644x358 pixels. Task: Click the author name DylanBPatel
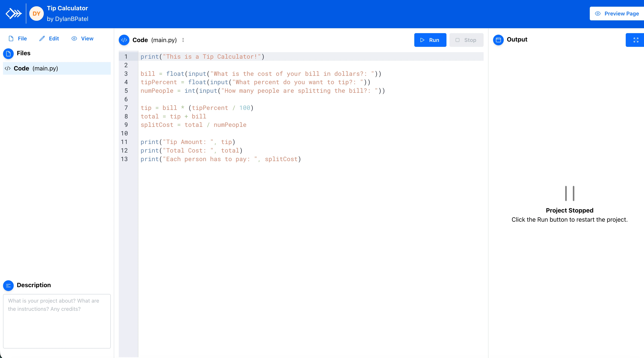(x=72, y=19)
